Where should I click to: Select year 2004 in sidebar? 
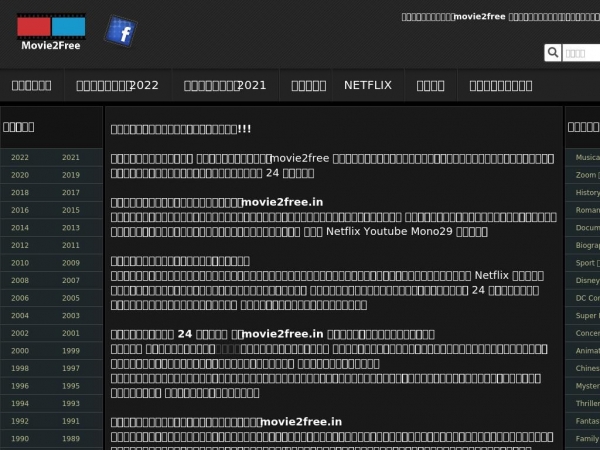coord(20,316)
